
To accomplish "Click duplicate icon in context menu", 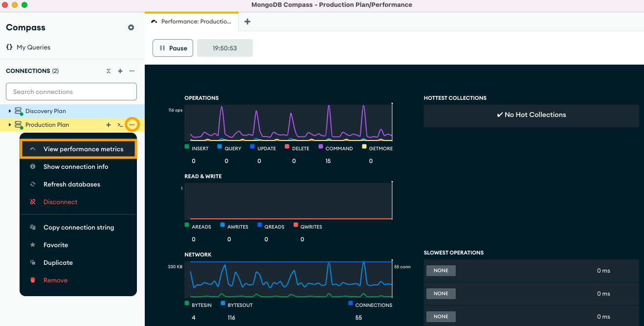I will tap(33, 263).
